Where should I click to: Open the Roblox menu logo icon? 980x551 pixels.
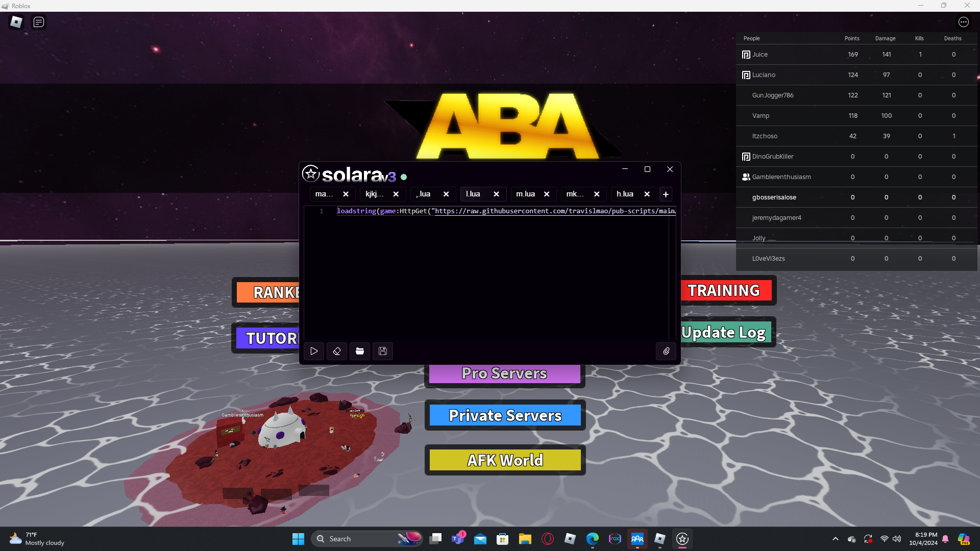click(x=16, y=22)
